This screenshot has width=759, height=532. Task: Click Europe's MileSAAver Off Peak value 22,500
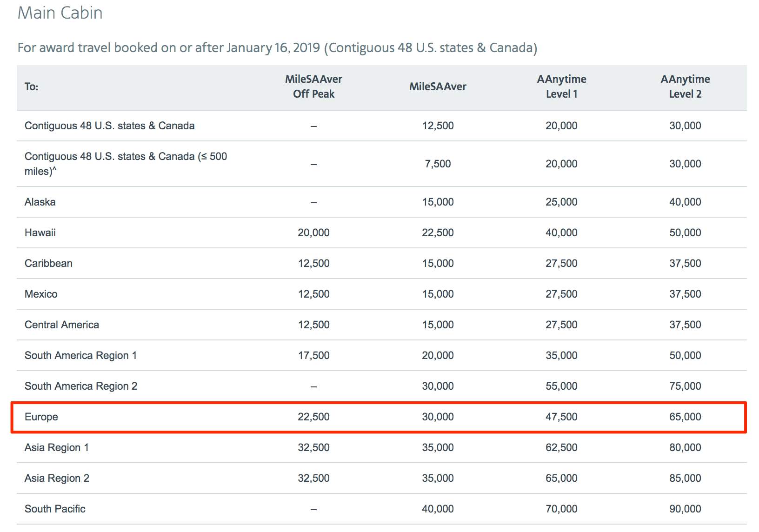[x=313, y=417]
